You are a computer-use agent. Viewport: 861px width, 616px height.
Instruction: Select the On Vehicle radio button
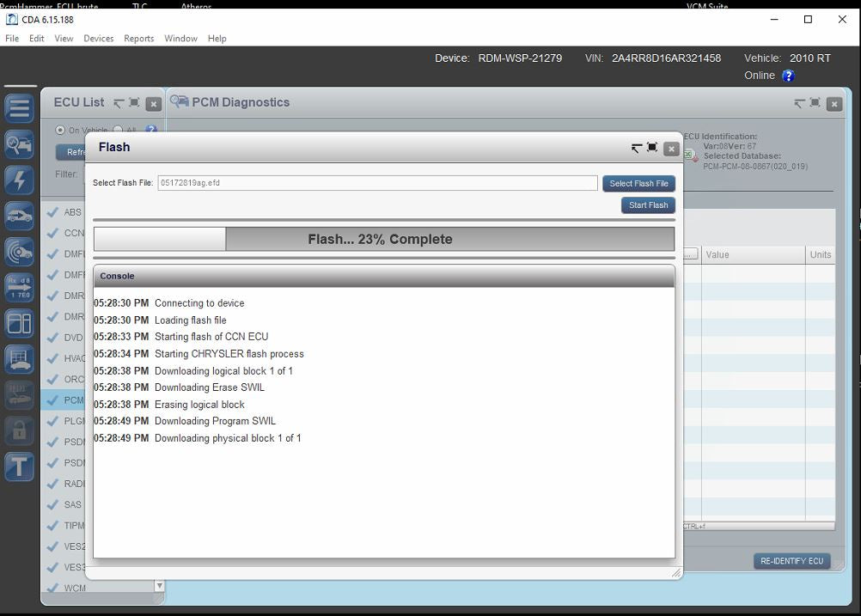click(60, 130)
